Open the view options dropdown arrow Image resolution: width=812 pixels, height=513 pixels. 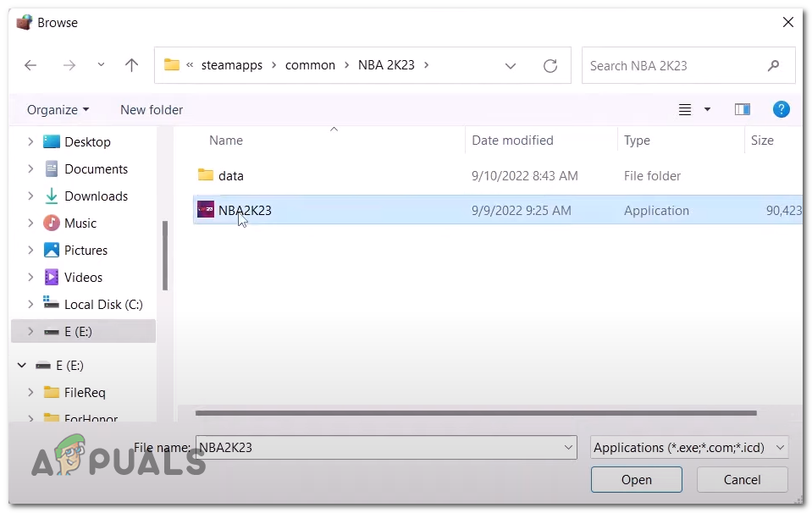(707, 110)
